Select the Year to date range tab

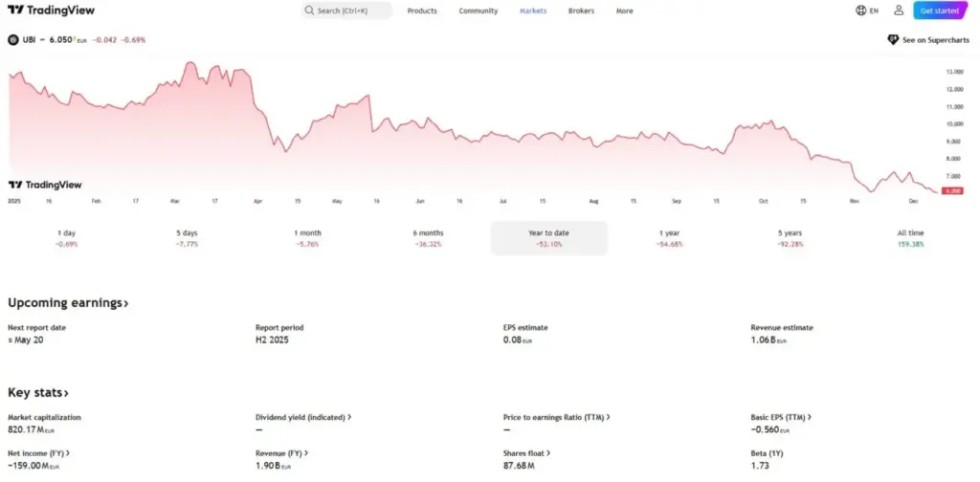[548, 238]
